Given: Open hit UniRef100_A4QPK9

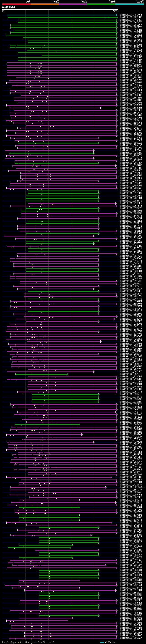Looking at the screenshot, I should pos(131,20).
